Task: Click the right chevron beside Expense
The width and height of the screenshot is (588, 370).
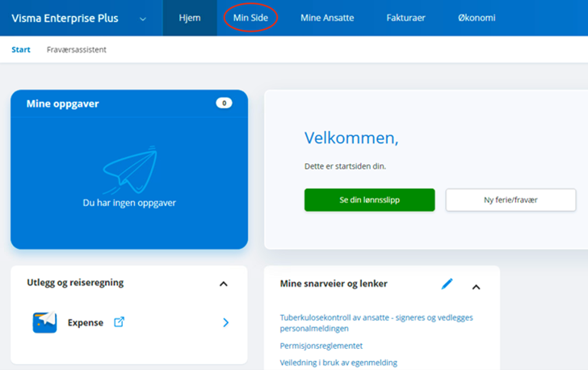Action: point(225,322)
